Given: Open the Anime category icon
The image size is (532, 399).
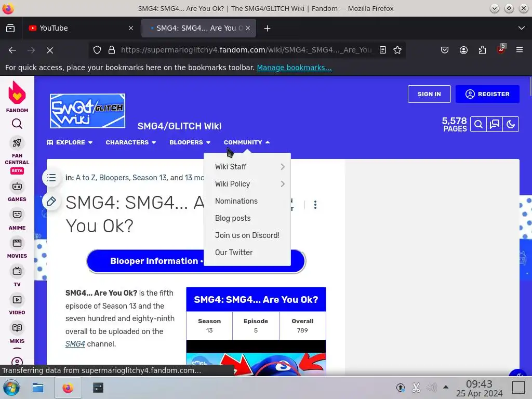Looking at the screenshot, I should click(x=17, y=215).
